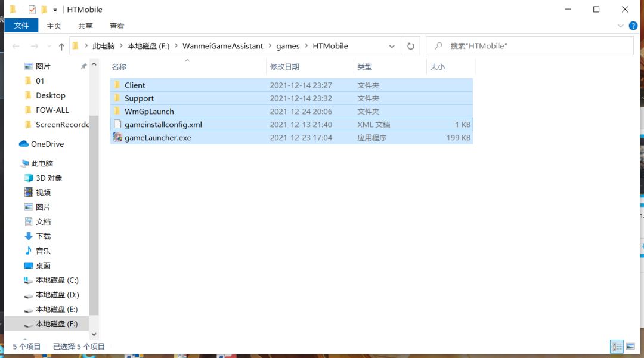Expand the chevron after WanmeiGameAssistant breadcrumb
Screen dimensions: 644x358
[270, 45]
